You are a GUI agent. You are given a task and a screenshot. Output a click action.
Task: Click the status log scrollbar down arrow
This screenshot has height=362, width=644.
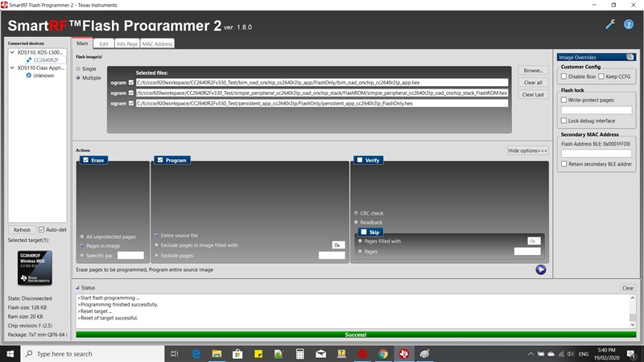coord(633,325)
